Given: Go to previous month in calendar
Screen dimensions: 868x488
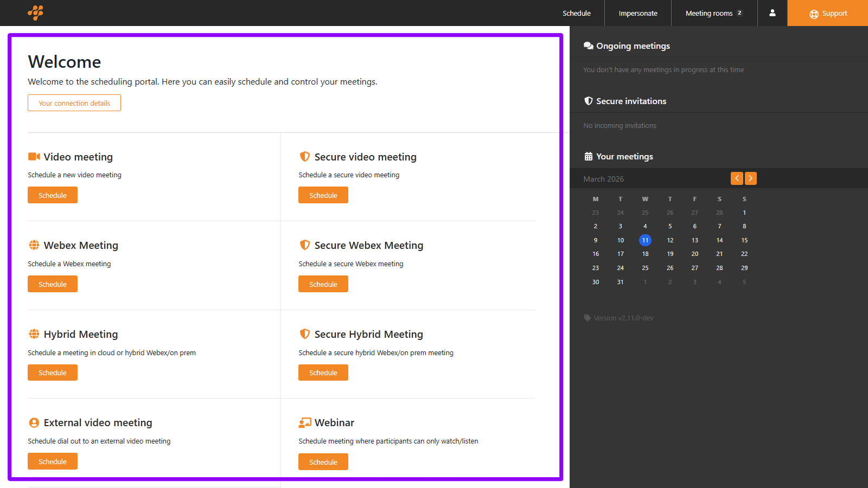Looking at the screenshot, I should (x=737, y=178).
